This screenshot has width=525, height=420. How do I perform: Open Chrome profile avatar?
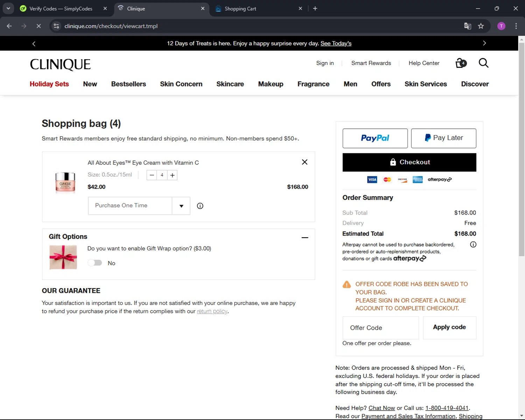tap(501, 26)
